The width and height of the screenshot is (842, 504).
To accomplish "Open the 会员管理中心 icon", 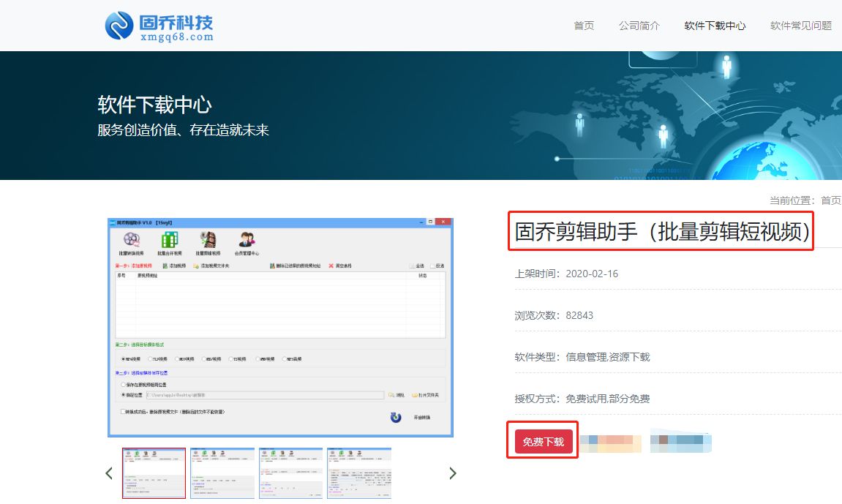I will click(245, 240).
